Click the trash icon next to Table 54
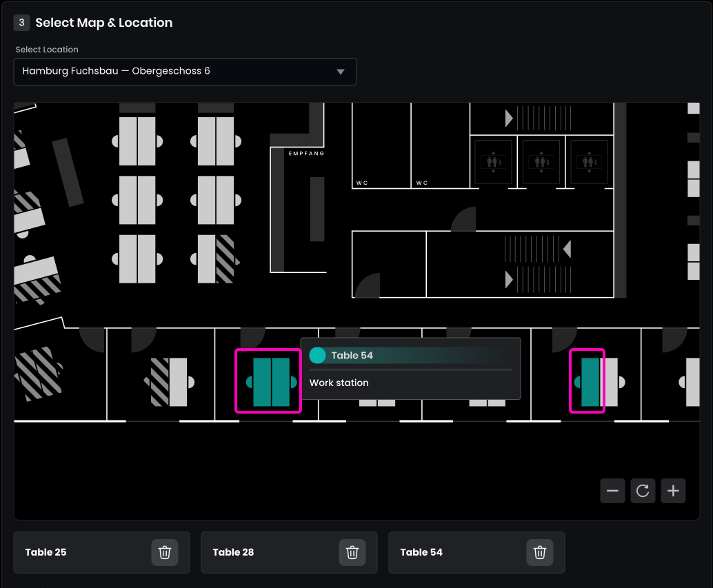 click(x=540, y=552)
